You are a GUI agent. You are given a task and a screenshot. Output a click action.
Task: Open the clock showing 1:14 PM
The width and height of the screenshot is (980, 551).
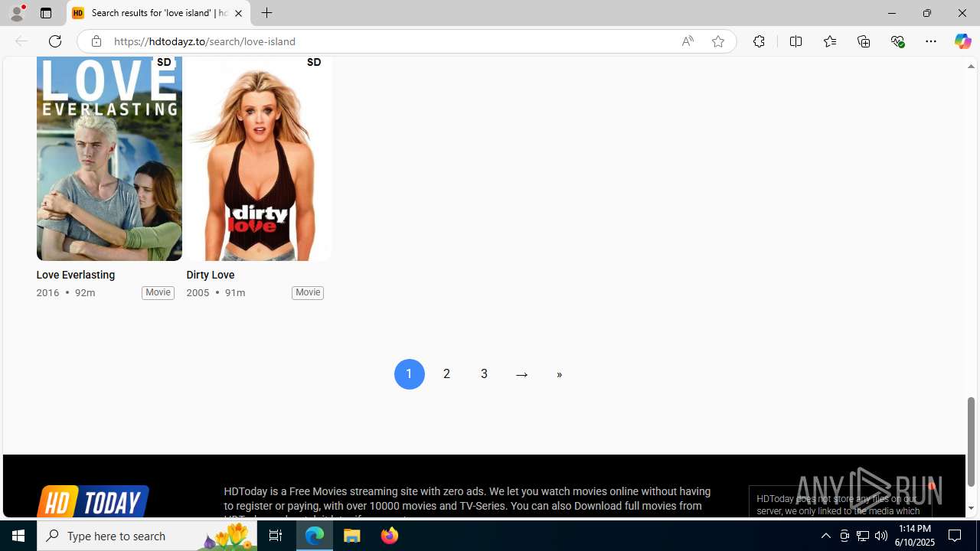[914, 536]
